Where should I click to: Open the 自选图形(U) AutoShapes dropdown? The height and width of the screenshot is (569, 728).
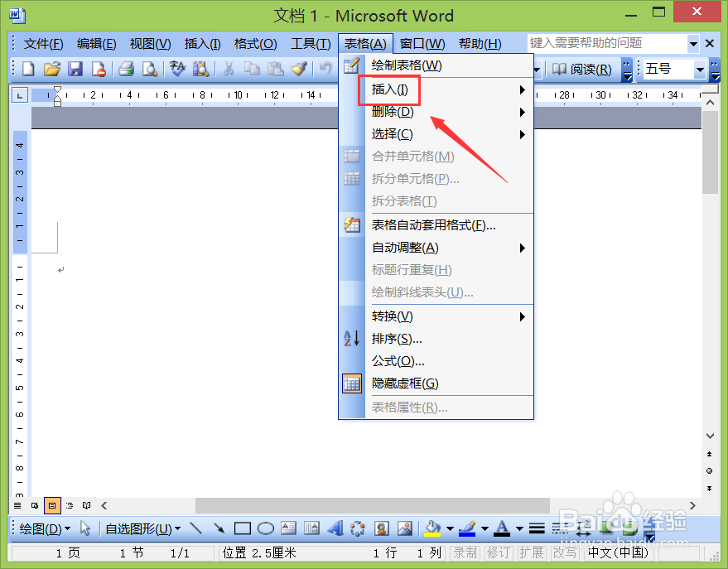coord(143,528)
